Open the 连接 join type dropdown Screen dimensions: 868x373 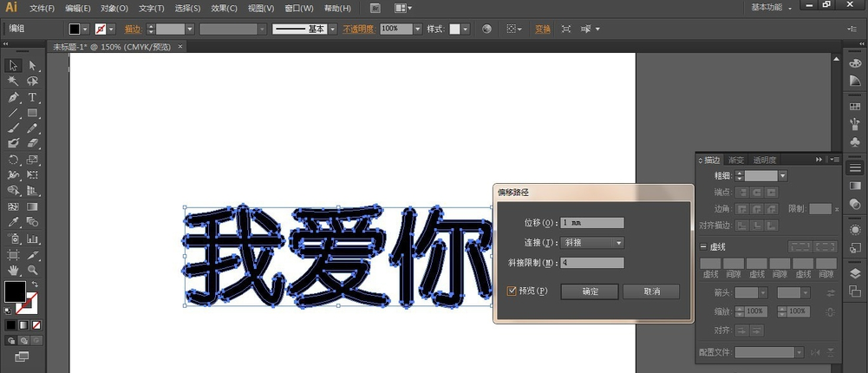618,243
